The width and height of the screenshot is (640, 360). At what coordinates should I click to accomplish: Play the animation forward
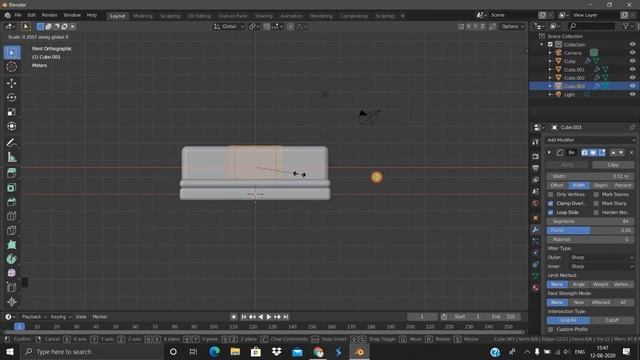[x=269, y=317]
